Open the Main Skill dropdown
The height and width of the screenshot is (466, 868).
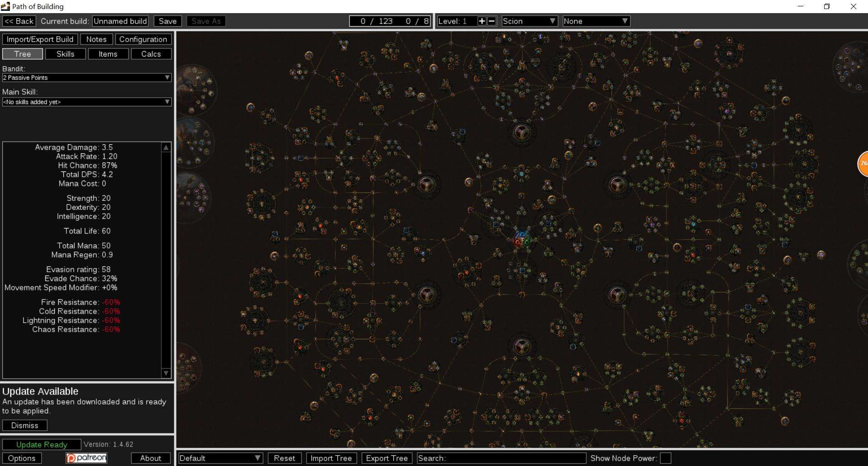point(87,102)
